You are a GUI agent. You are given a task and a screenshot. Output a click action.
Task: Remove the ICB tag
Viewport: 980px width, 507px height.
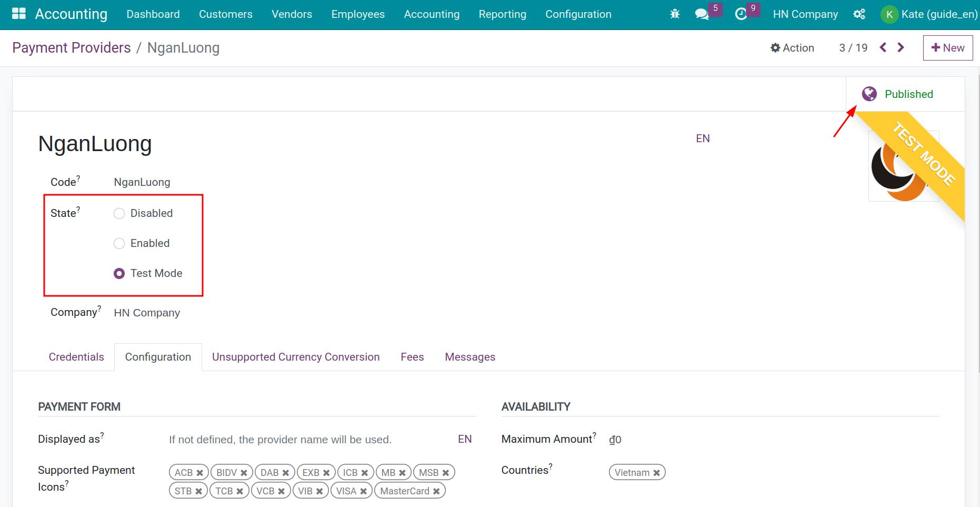[x=365, y=473]
